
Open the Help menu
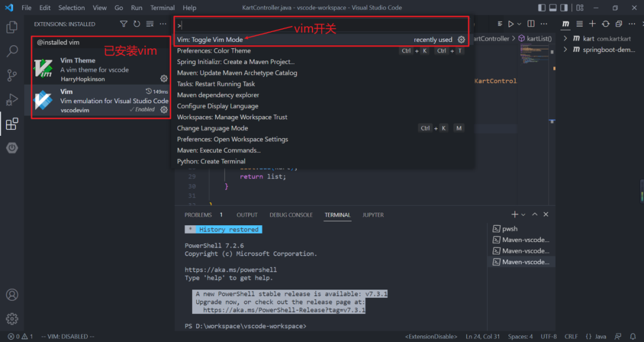[190, 7]
